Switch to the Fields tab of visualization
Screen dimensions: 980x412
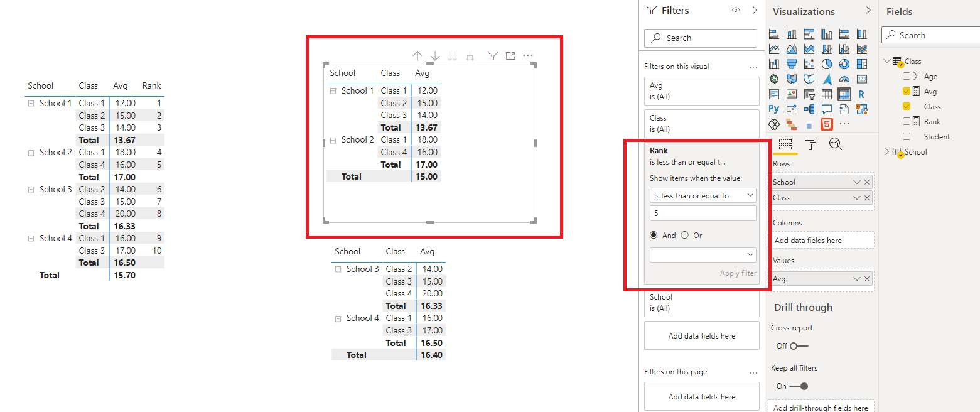pos(785,144)
